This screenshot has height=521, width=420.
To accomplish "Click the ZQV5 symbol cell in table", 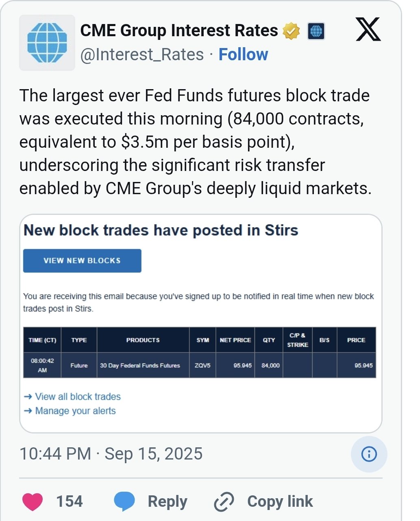I will click(x=202, y=365).
